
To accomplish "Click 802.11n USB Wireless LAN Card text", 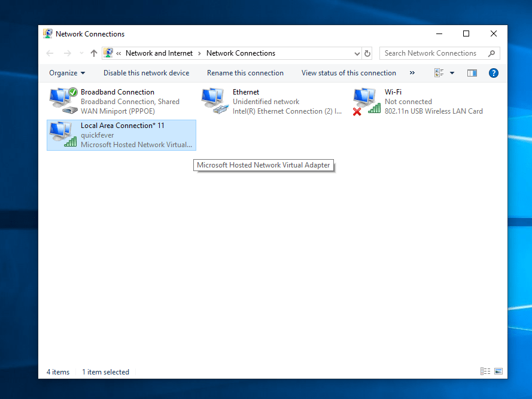I will [x=434, y=111].
